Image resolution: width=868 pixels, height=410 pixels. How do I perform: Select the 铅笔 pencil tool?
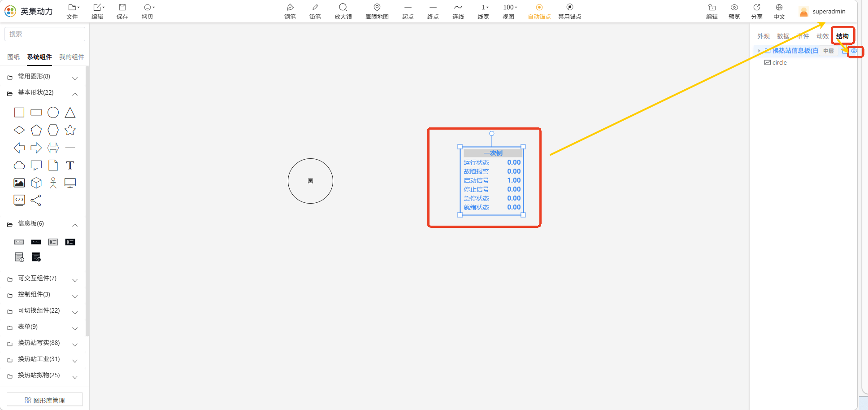[x=315, y=12]
